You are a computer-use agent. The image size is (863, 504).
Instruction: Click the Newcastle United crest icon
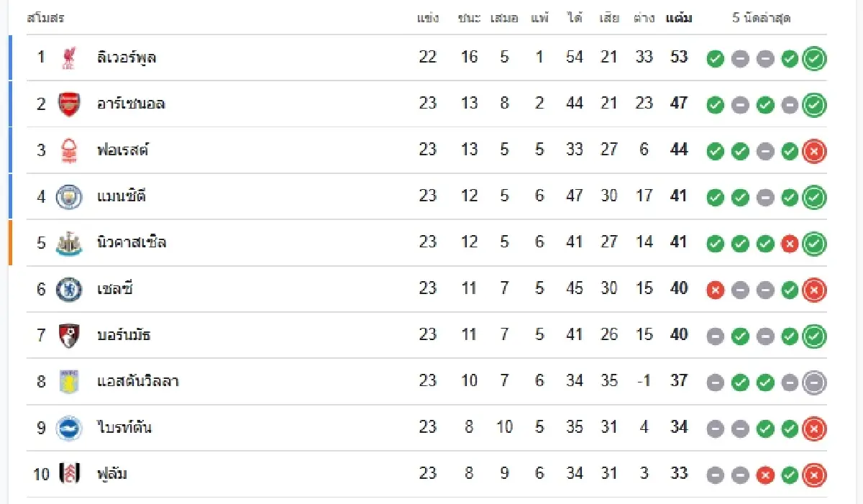click(x=69, y=243)
